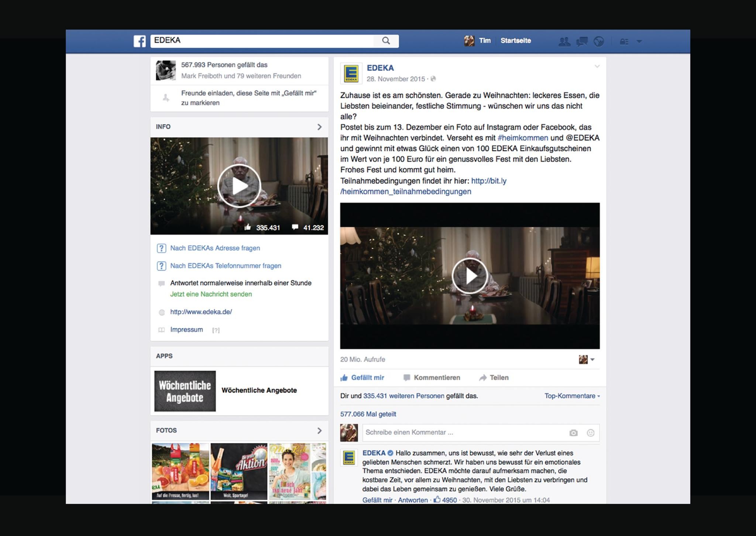Click the comments bubble icon on sidebar video

pyautogui.click(x=295, y=227)
